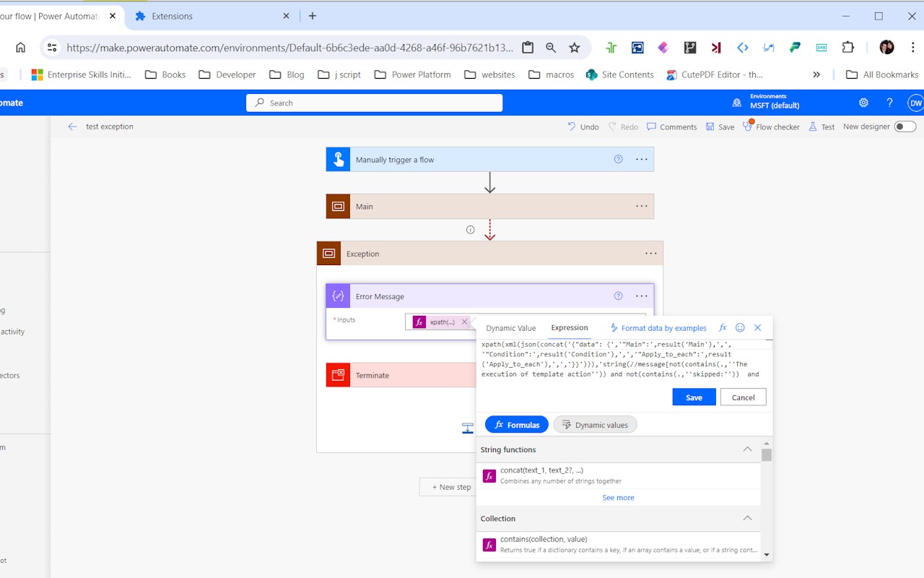Select the Formulas filter pill
This screenshot has height=578, width=924.
(x=517, y=425)
